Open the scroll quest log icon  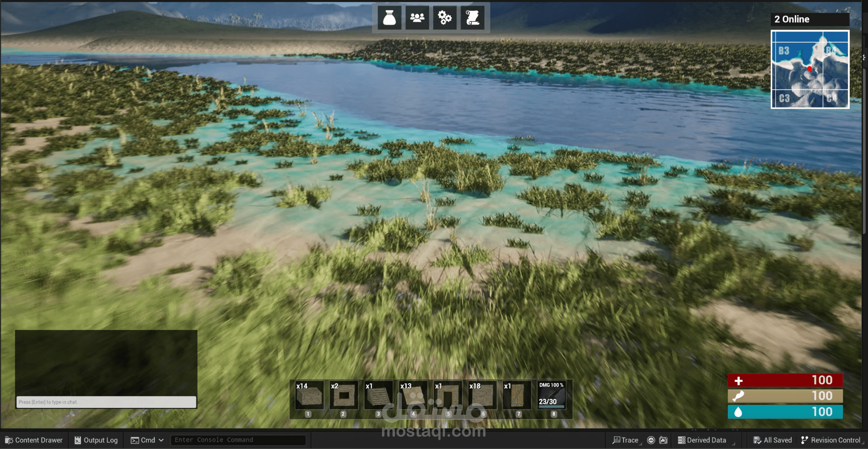point(472,18)
